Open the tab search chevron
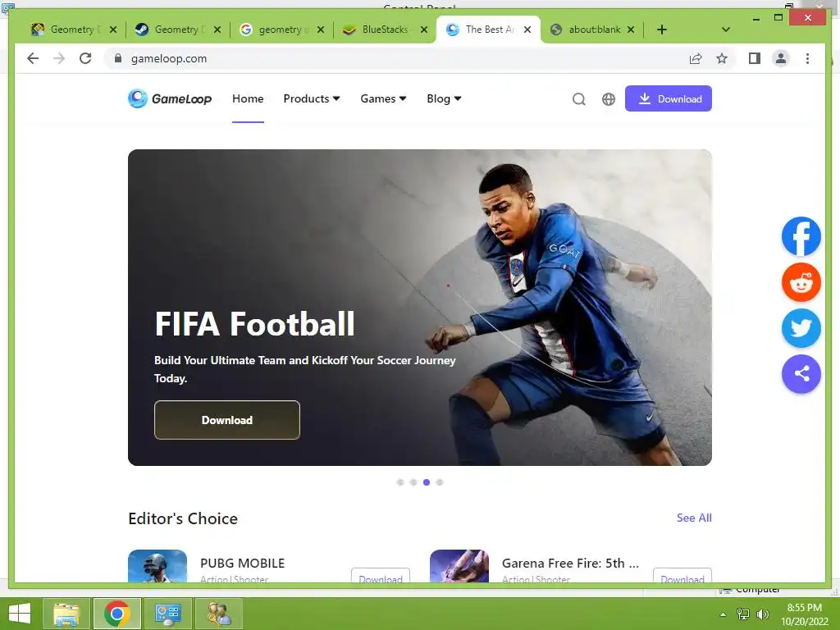The image size is (840, 630). (x=726, y=30)
